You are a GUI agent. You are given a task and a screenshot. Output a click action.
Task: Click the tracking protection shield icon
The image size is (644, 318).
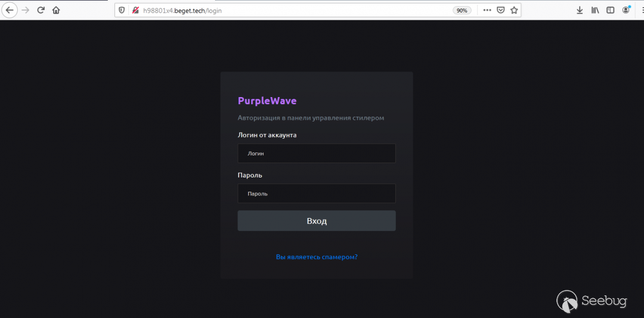point(122,10)
